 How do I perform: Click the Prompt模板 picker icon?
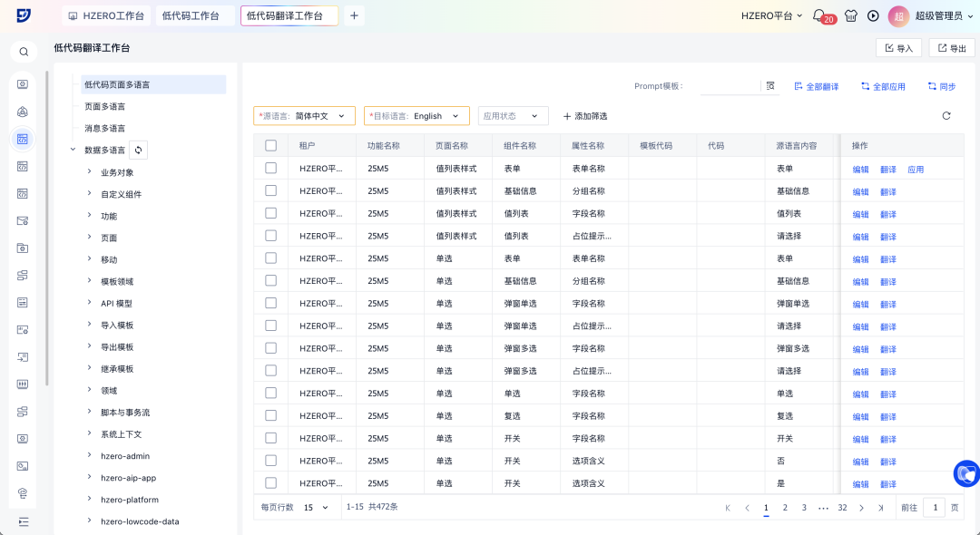click(770, 86)
